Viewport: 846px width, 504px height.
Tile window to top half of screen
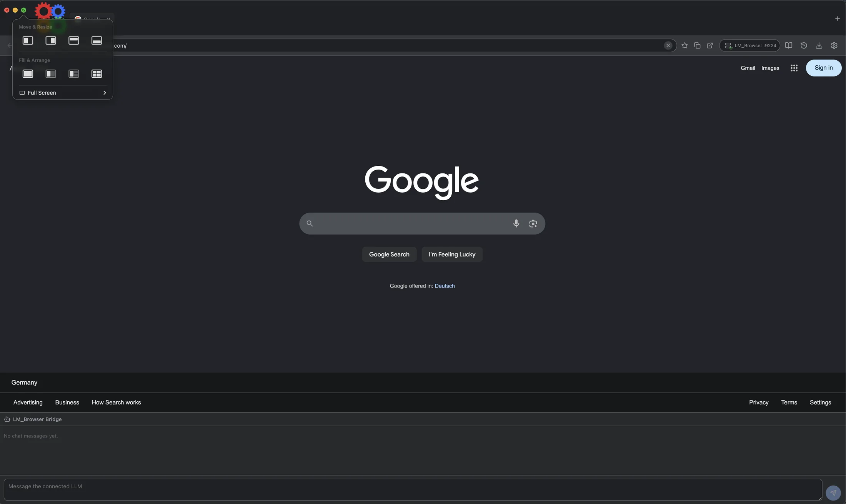coord(74,40)
